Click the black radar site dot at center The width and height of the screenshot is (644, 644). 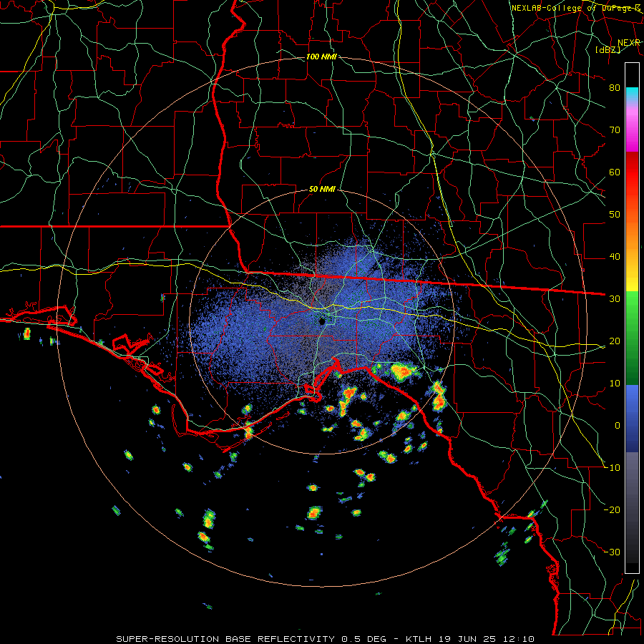coord(322,321)
